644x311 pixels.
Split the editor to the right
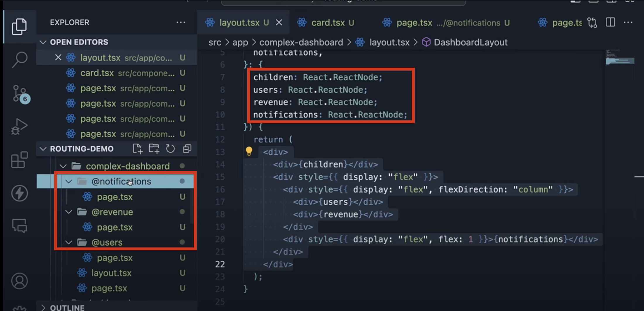coord(610,23)
